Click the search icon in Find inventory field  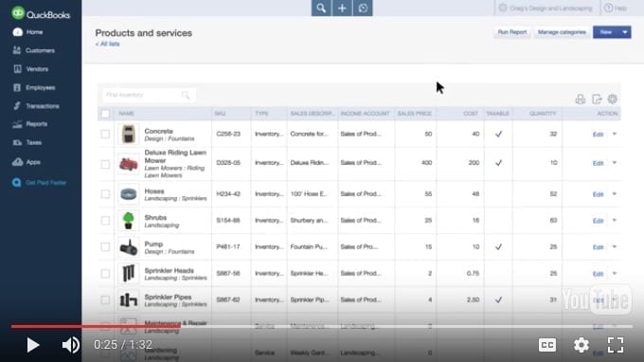186,96
